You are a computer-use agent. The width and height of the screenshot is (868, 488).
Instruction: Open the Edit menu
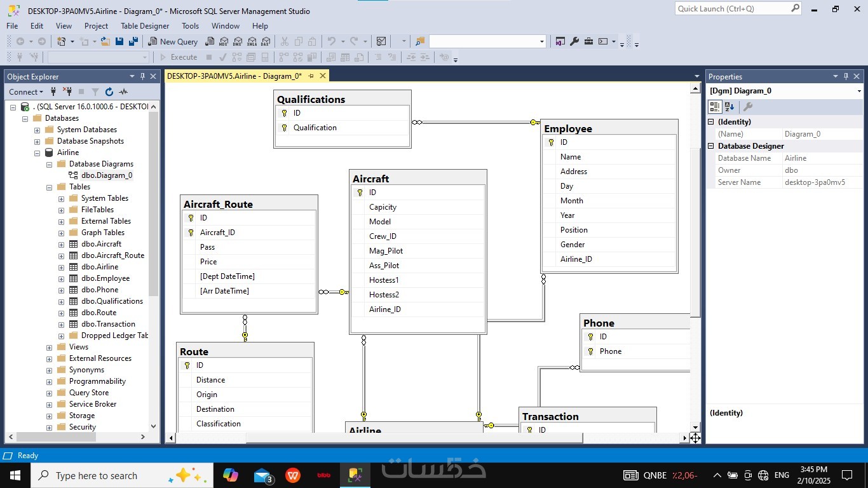37,26
